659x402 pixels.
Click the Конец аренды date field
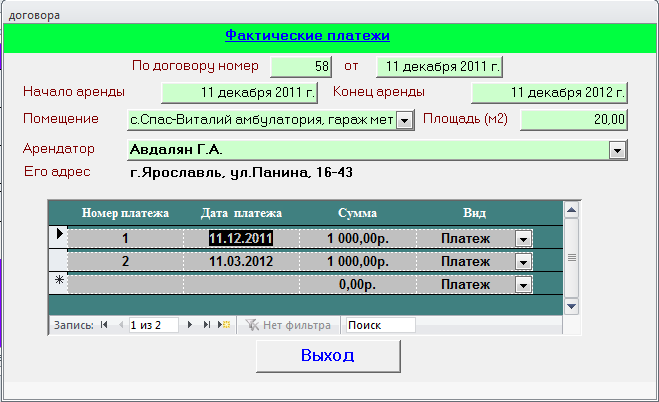pos(549,92)
